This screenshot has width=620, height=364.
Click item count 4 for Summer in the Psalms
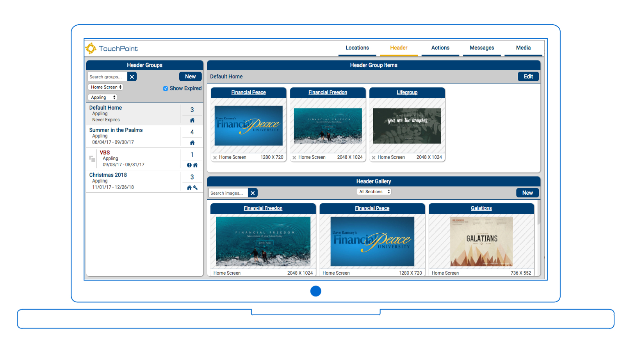192,132
